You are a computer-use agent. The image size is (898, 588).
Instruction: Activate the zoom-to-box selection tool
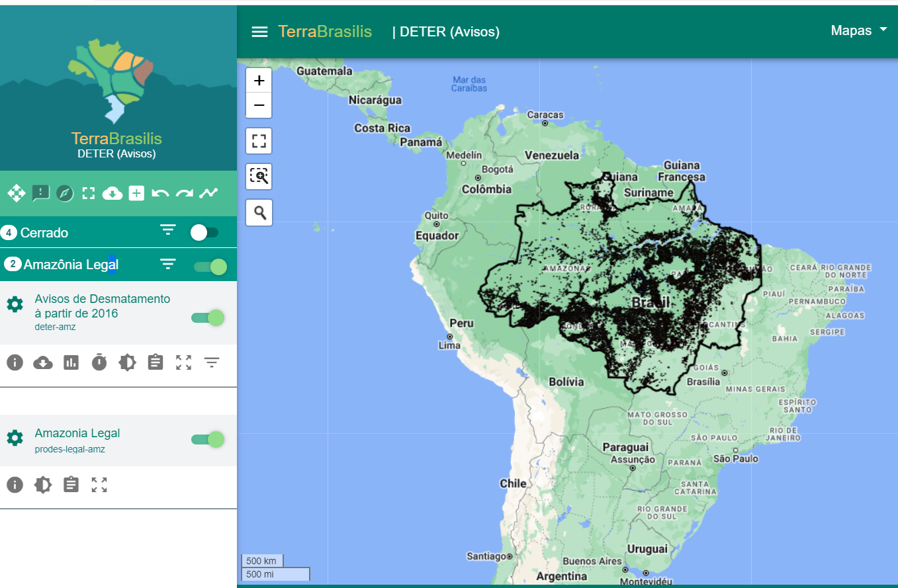coord(259,177)
